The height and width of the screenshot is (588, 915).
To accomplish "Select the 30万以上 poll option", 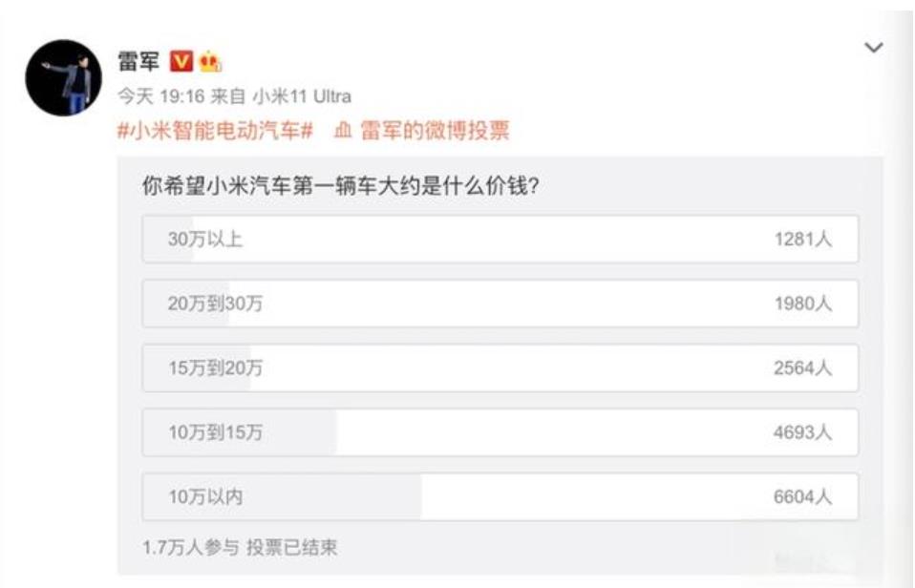I will 500,240.
